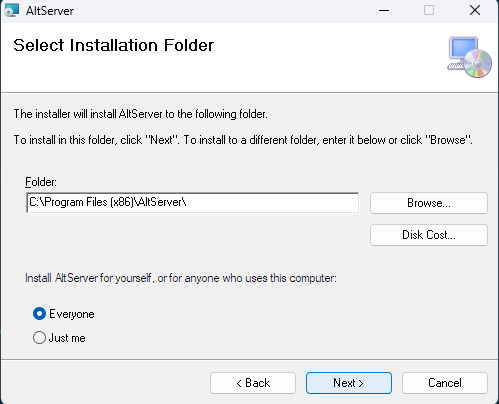Open the Disk Cost... dialog
Image resolution: width=499 pixels, height=404 pixels.
pos(429,235)
